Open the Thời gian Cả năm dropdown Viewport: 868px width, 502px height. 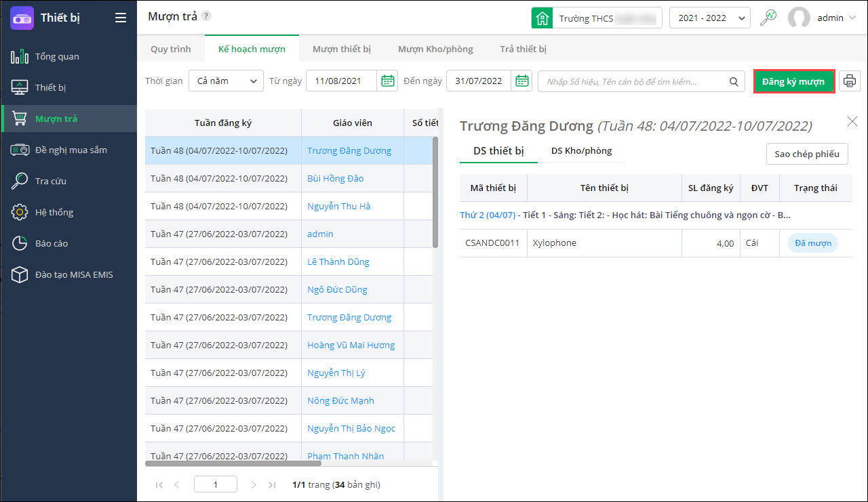[226, 81]
